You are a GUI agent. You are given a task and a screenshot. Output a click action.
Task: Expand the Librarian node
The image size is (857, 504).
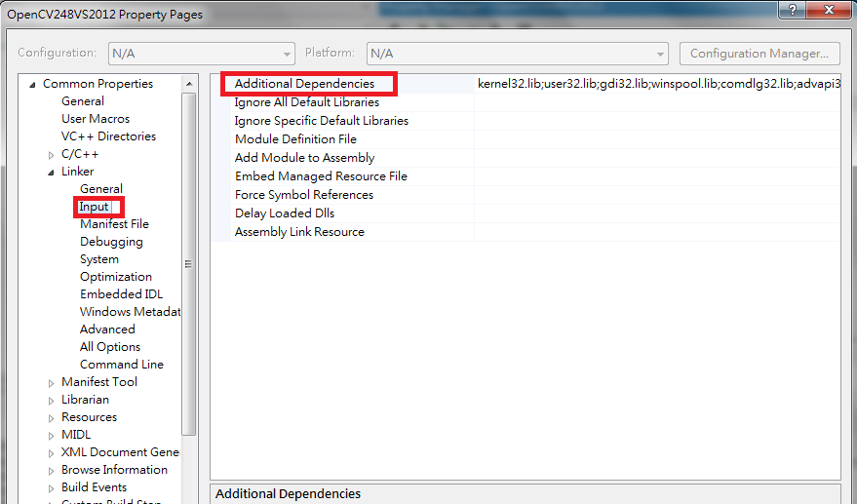pyautogui.click(x=52, y=401)
